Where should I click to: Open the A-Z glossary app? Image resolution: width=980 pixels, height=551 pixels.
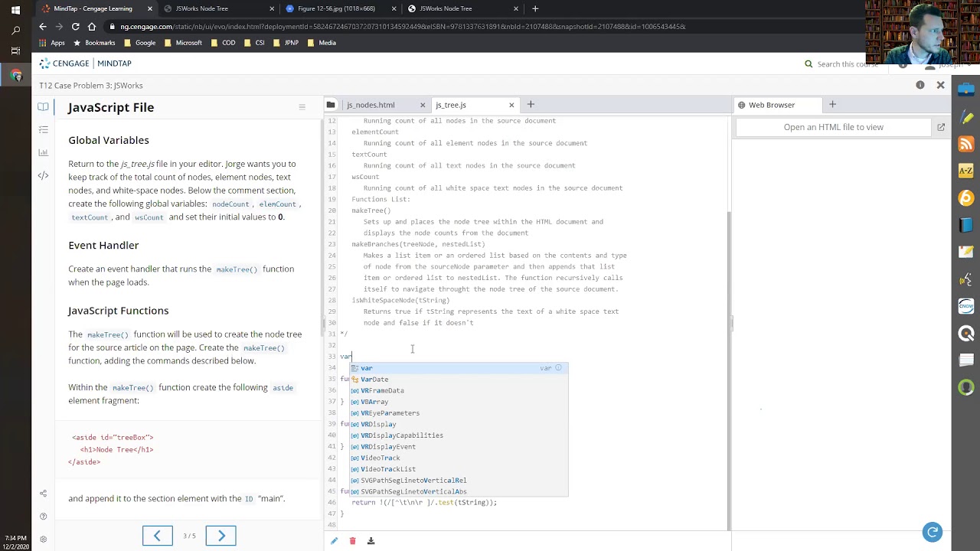[x=966, y=171]
